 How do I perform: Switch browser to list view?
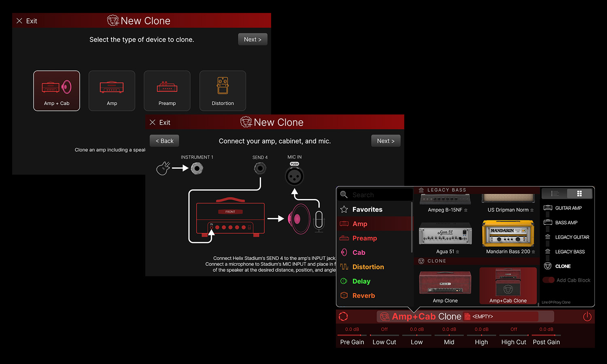pyautogui.click(x=555, y=194)
